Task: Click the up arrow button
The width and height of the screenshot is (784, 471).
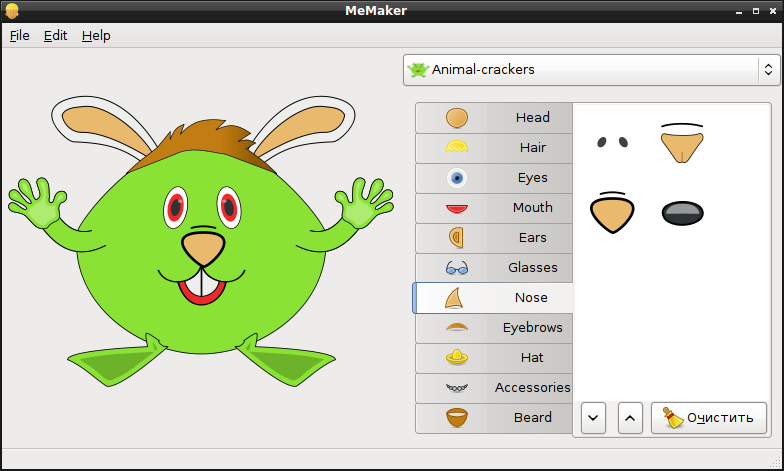Action: 630,418
